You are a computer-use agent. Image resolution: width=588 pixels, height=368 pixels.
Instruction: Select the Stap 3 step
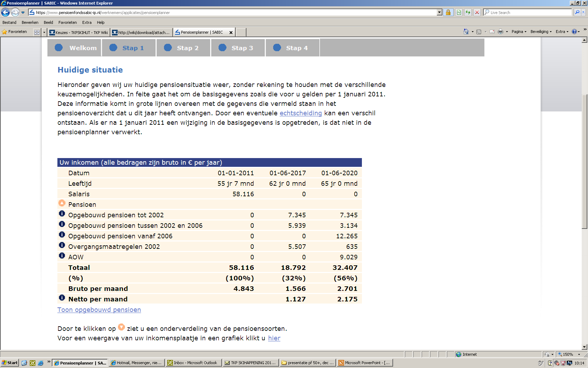(238, 48)
